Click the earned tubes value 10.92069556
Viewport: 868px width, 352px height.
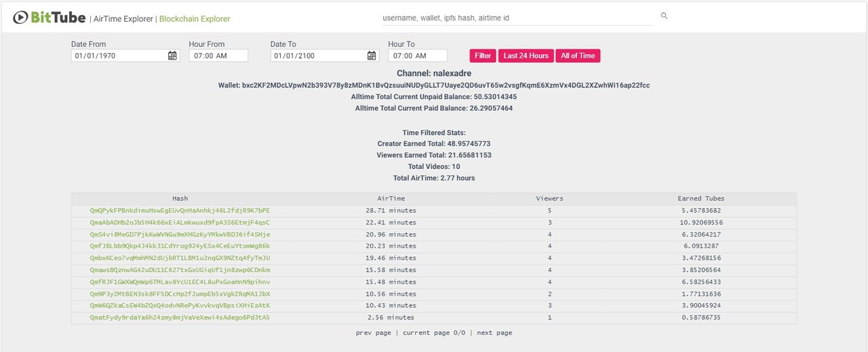pyautogui.click(x=701, y=222)
